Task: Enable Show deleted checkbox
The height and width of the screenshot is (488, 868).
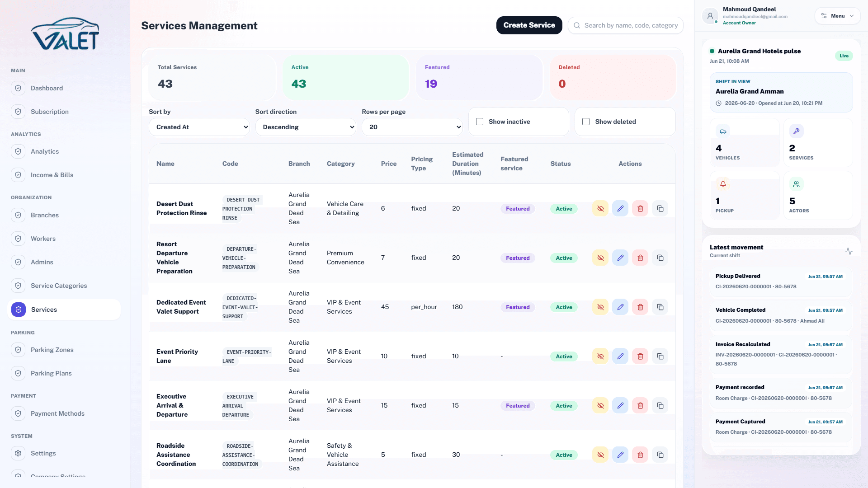Action: (x=586, y=122)
